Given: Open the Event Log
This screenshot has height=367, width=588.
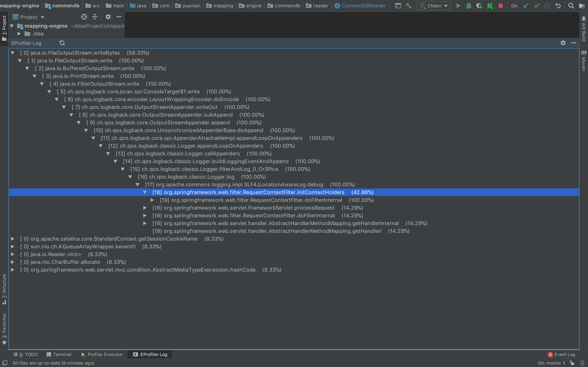Looking at the screenshot, I should click(562, 354).
